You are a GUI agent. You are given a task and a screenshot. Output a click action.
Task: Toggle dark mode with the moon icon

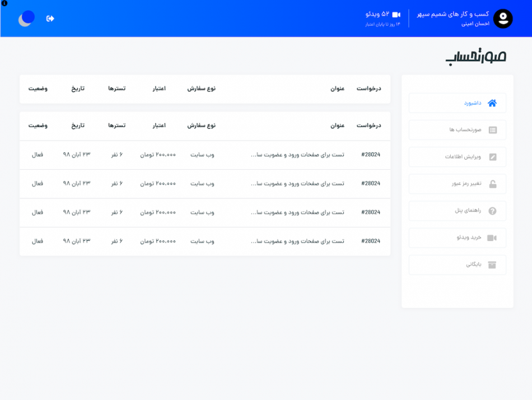point(26,18)
